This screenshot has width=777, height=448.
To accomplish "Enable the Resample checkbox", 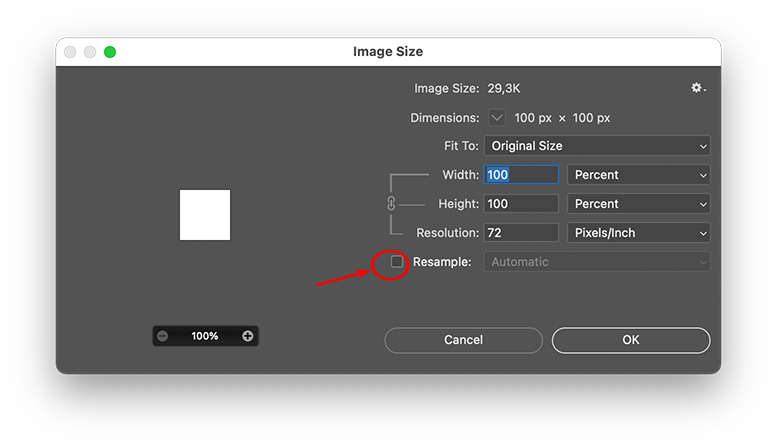I will click(x=397, y=262).
